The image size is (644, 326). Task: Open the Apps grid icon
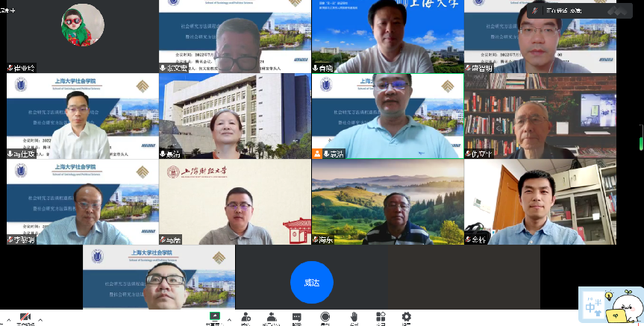click(x=381, y=318)
